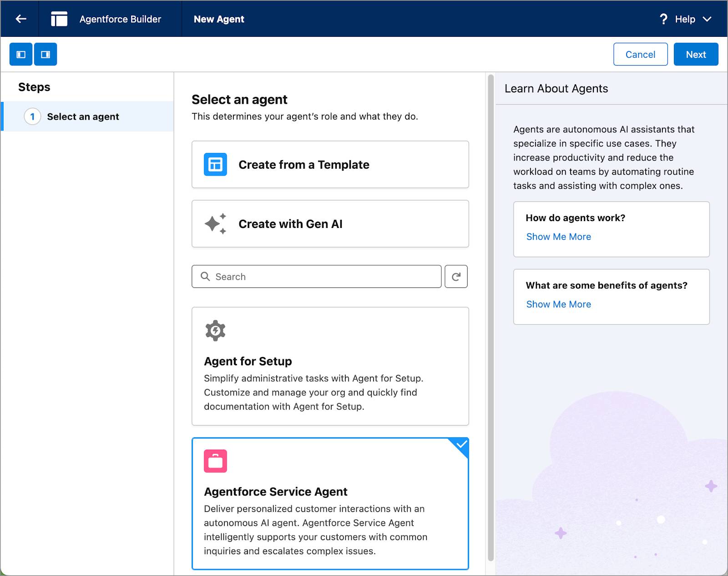Choose Create with Gen AI card

pos(330,224)
